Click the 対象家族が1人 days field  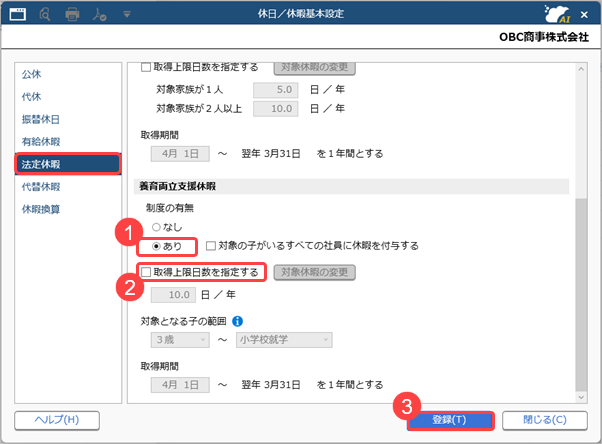click(x=276, y=89)
